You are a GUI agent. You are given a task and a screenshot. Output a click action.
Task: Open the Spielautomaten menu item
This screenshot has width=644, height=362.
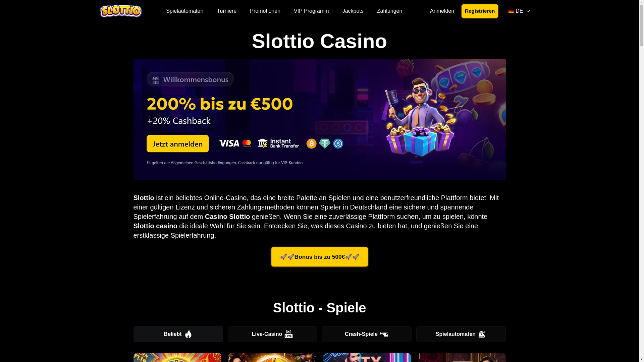coord(184,11)
